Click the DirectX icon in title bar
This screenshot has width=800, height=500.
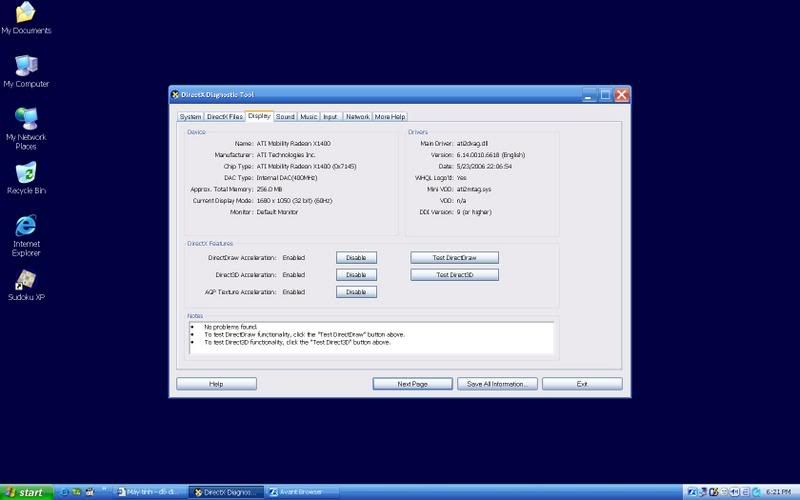pos(176,94)
